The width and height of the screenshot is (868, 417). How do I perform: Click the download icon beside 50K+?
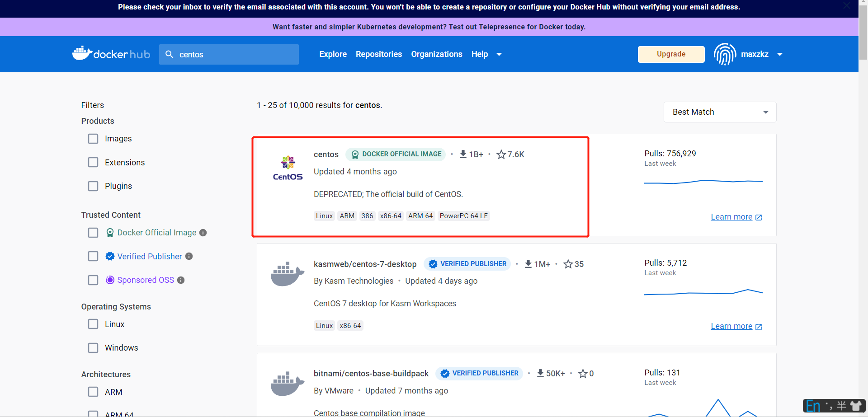point(540,373)
